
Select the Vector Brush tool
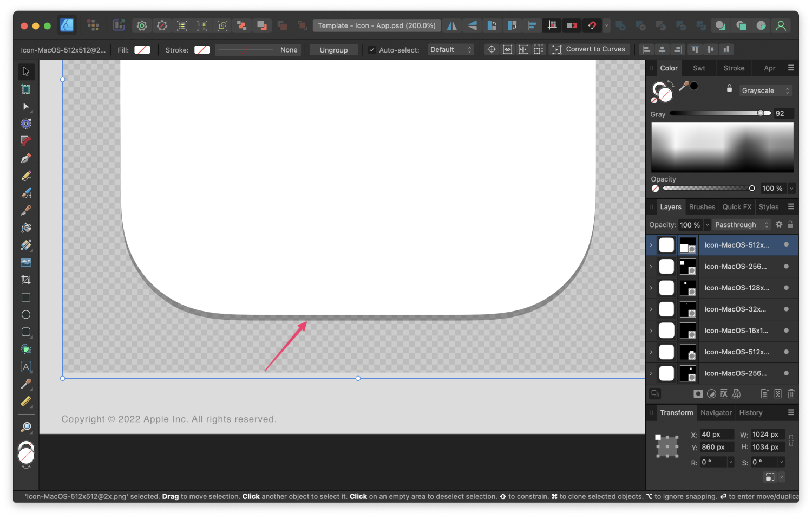[x=25, y=193]
